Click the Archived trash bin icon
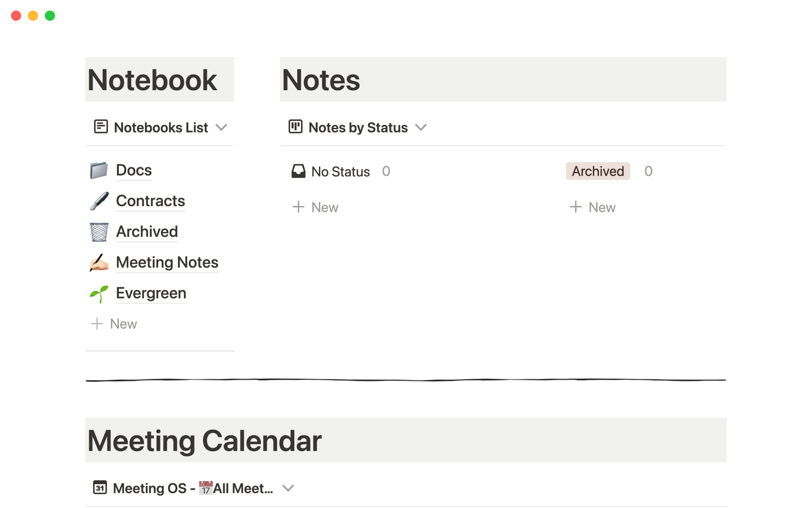The height and width of the screenshot is (508, 812). point(99,232)
